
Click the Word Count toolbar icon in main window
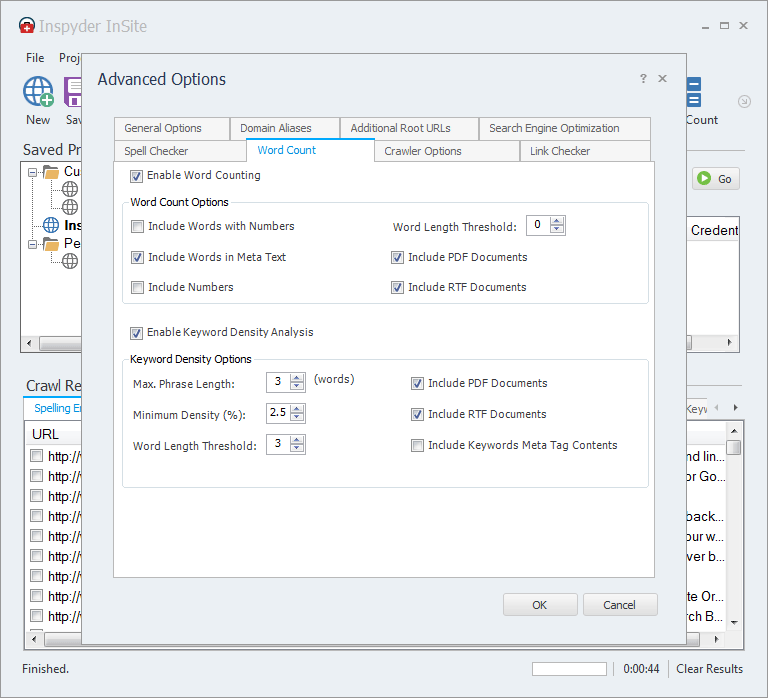tap(694, 92)
